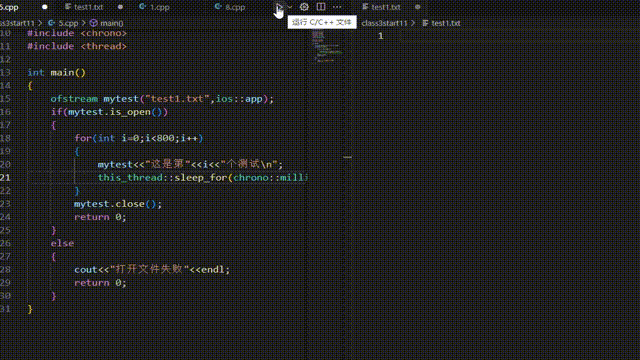Click the 'return 0;' on line 24
This screenshot has width=640, height=360.
[x=100, y=217]
